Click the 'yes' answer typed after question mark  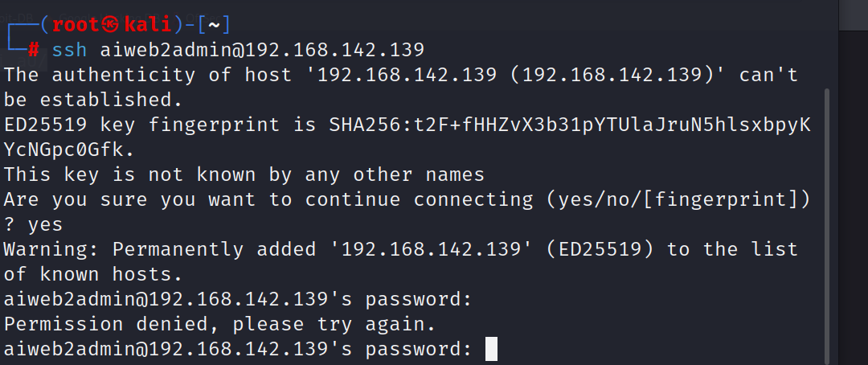click(x=45, y=225)
